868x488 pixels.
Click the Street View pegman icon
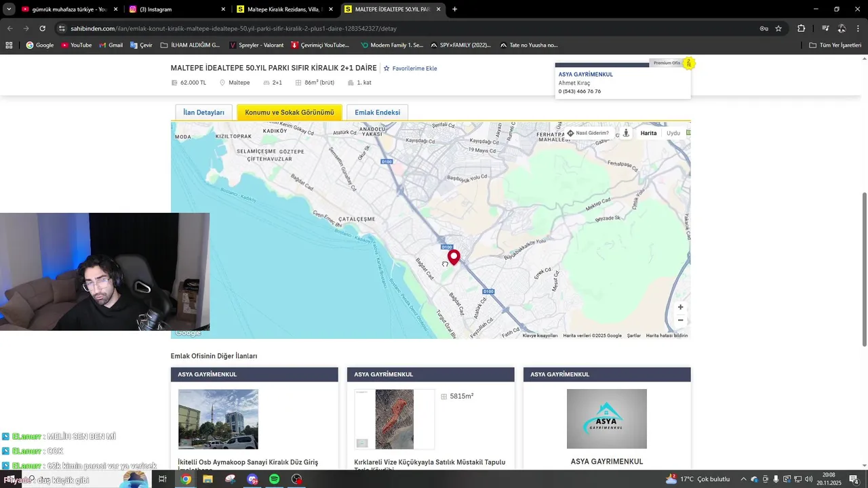(626, 133)
